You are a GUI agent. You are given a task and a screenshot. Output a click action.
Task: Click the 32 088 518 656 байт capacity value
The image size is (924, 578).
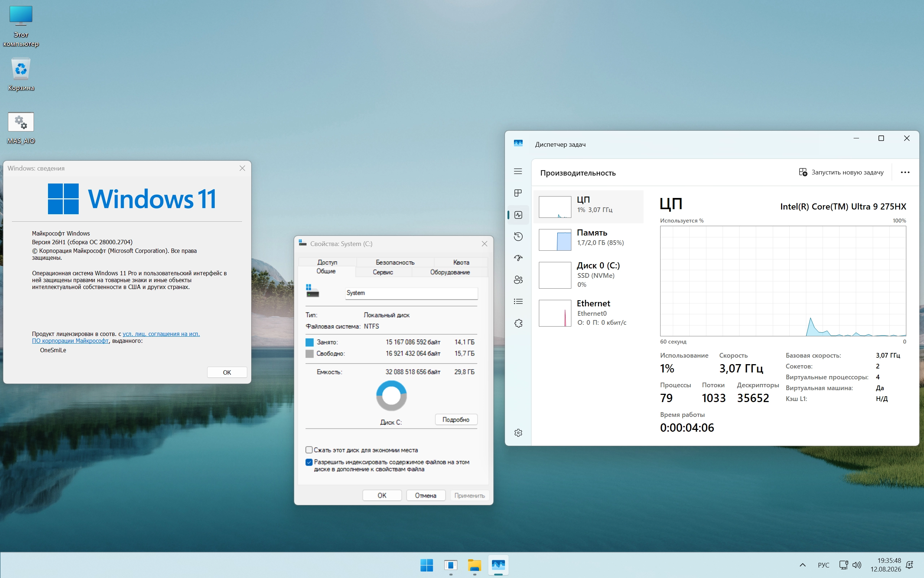pos(413,372)
